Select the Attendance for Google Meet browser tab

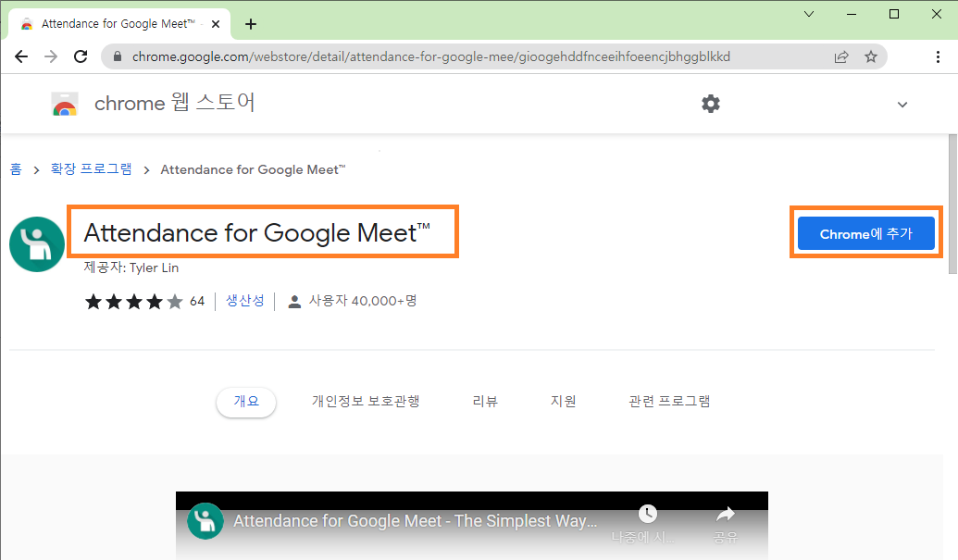pyautogui.click(x=119, y=24)
